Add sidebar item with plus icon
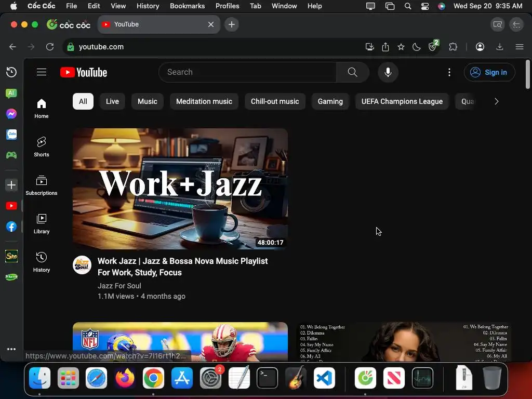This screenshot has width=532, height=399. click(x=11, y=185)
